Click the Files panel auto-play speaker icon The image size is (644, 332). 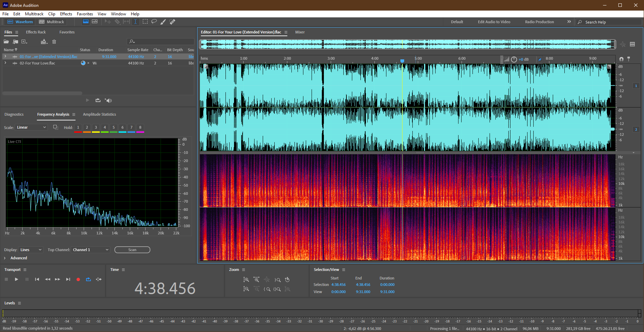(108, 100)
